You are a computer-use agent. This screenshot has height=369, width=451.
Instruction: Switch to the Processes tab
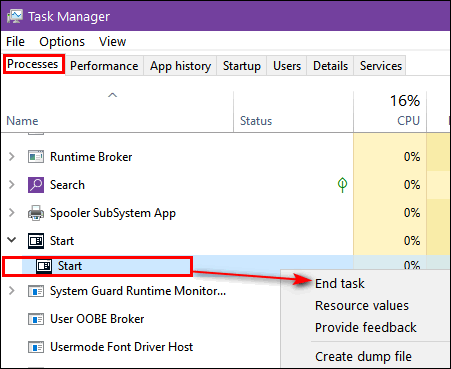33,64
